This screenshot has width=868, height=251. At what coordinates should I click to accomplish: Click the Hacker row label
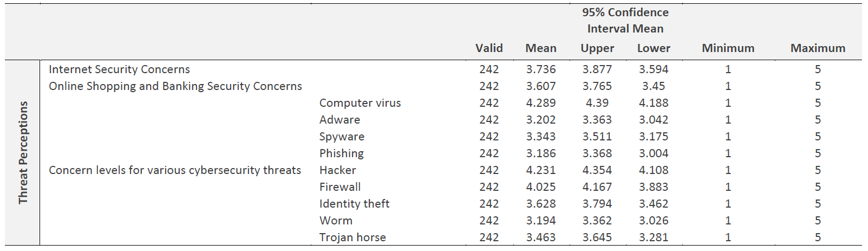coord(337,170)
